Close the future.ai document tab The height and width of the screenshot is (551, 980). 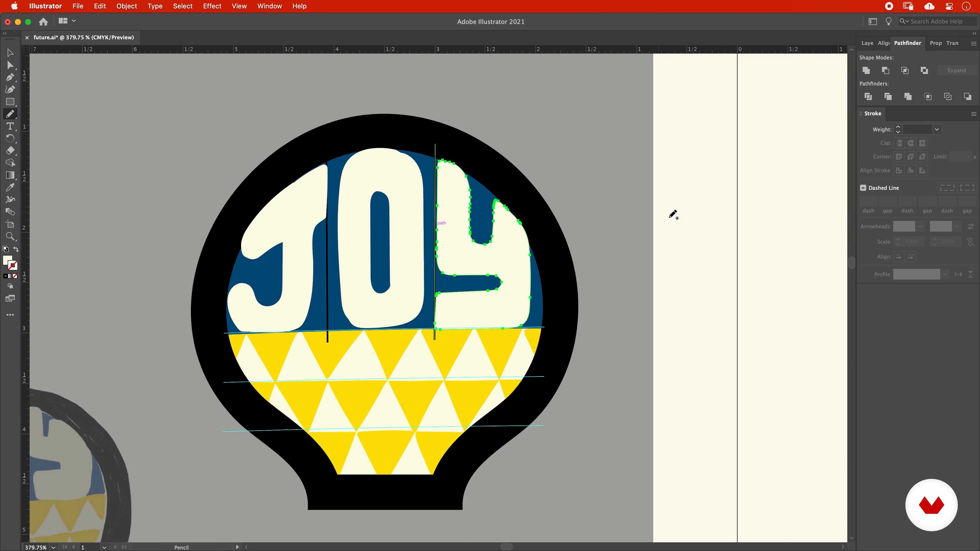(x=27, y=37)
